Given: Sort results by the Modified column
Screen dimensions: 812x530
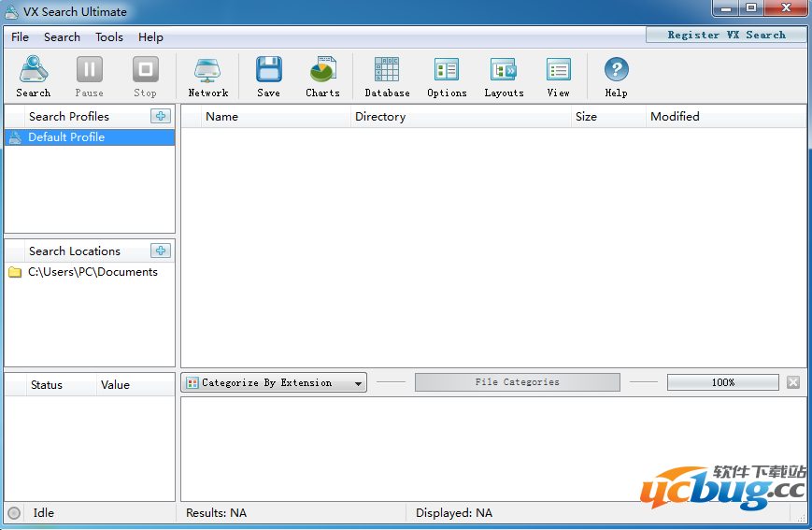Looking at the screenshot, I should tap(726, 117).
